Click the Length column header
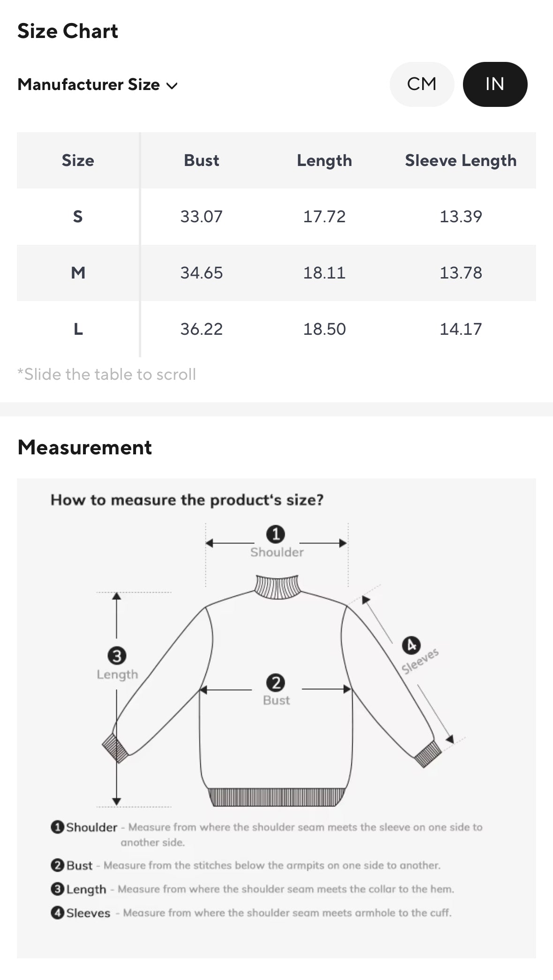 coord(324,160)
